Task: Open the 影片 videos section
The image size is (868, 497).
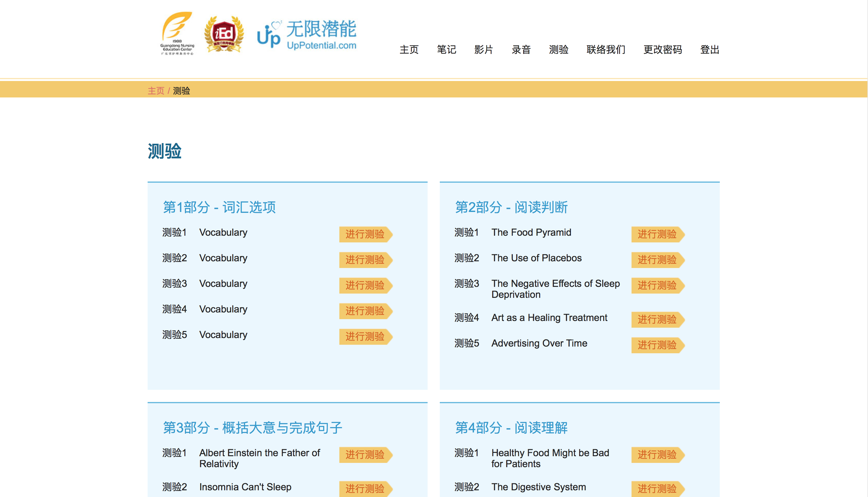Action: click(483, 50)
